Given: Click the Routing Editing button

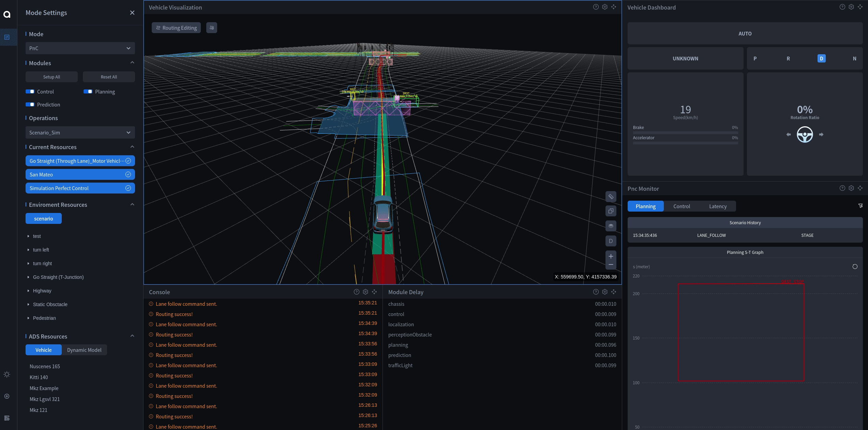Looking at the screenshot, I should click(x=176, y=28).
